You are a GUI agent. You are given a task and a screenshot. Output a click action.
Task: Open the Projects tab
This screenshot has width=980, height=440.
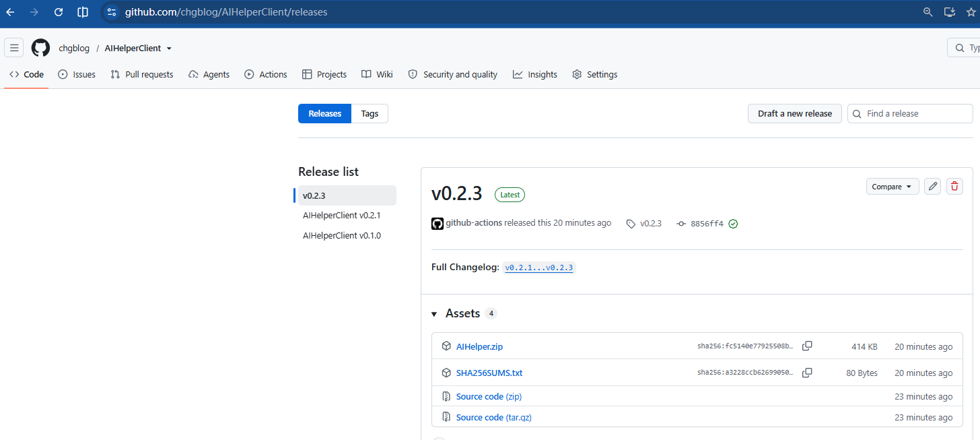click(324, 75)
